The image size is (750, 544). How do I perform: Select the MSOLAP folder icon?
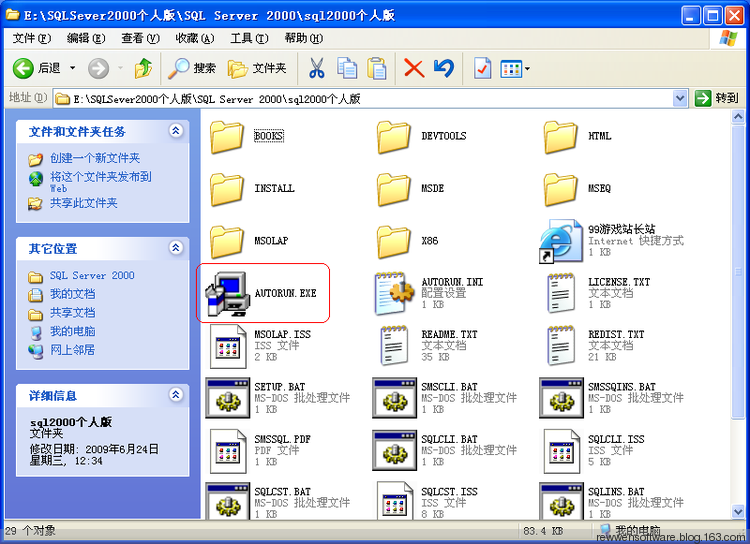click(x=227, y=242)
